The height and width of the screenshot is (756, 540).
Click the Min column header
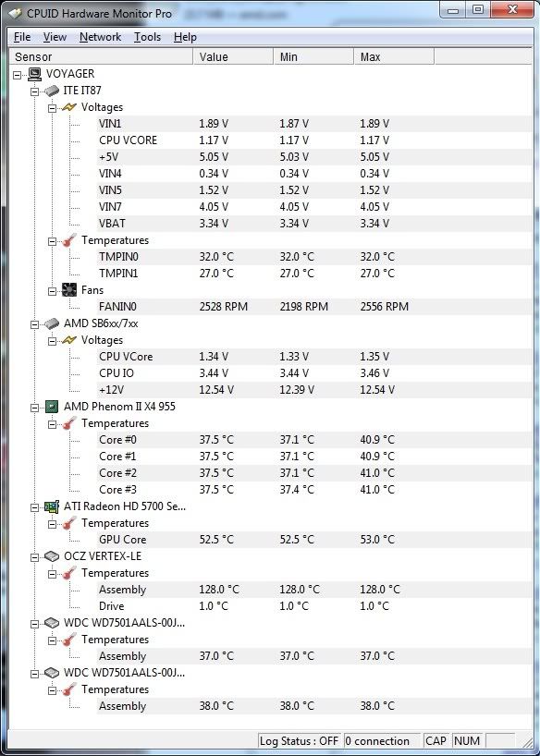(x=313, y=56)
